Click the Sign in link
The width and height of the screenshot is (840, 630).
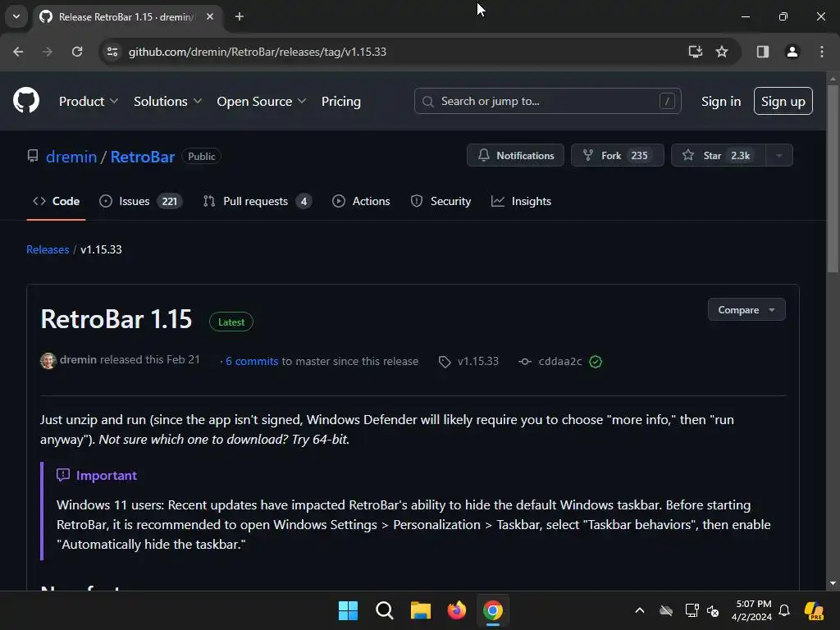[720, 101]
